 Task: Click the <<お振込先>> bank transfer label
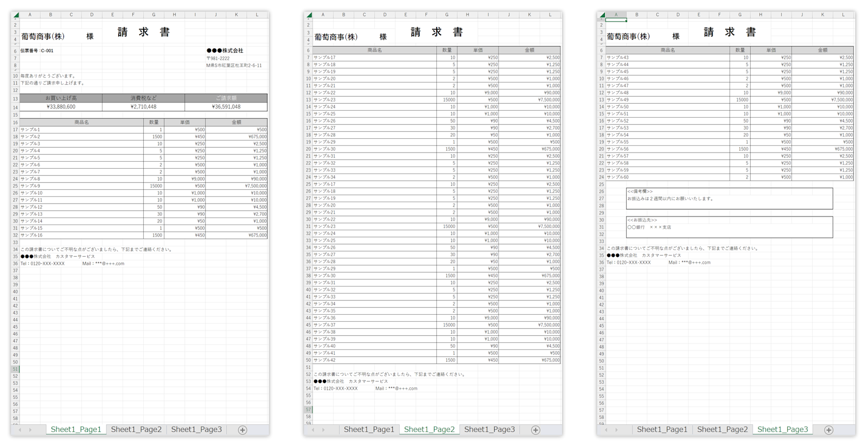[x=642, y=220]
